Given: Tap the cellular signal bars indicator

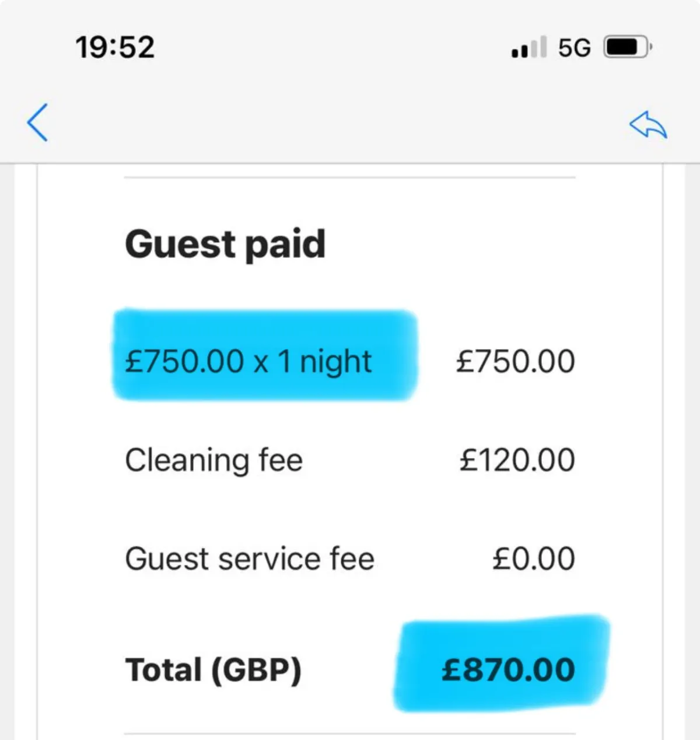Looking at the screenshot, I should pos(528,47).
